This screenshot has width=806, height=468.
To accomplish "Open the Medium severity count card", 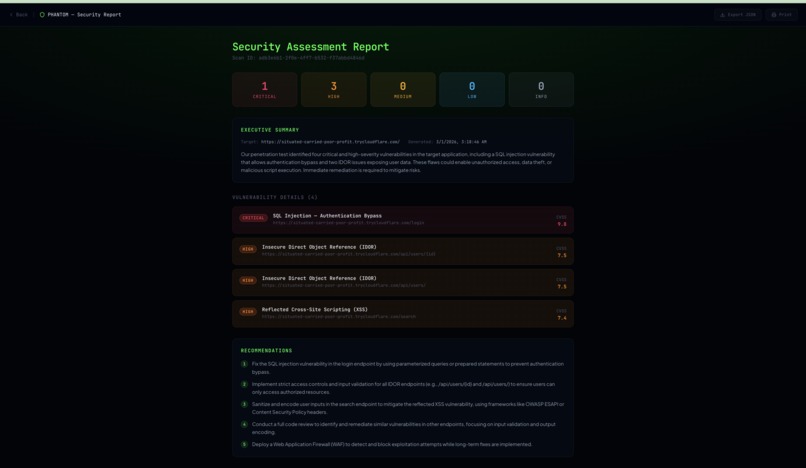I will 403,89.
